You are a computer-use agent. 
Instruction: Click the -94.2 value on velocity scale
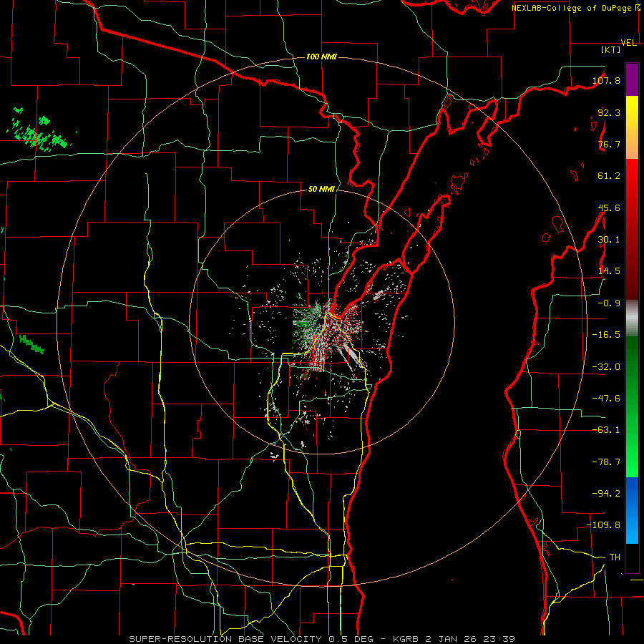(606, 494)
